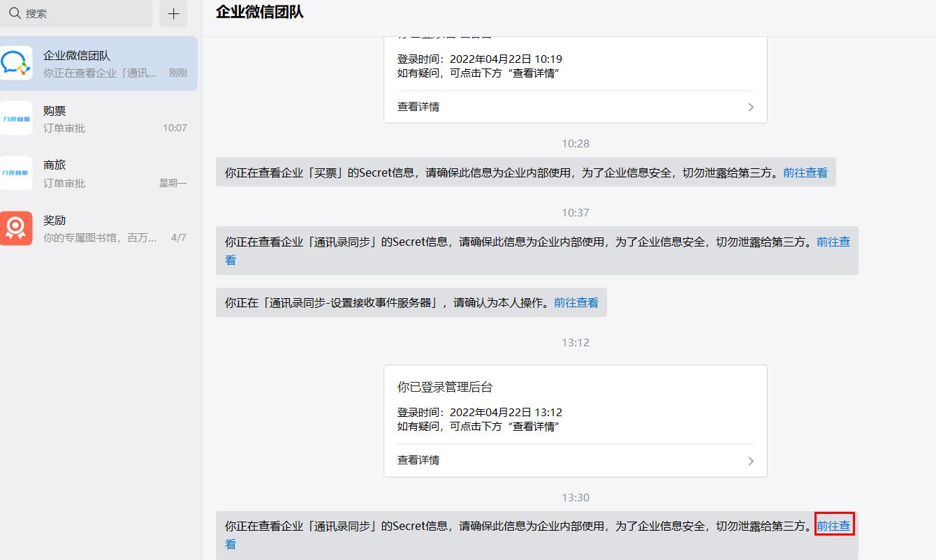The height and width of the screenshot is (560, 936).
Task: Click the 登录时间 2022年04月22日 10:19 text
Action: point(480,59)
